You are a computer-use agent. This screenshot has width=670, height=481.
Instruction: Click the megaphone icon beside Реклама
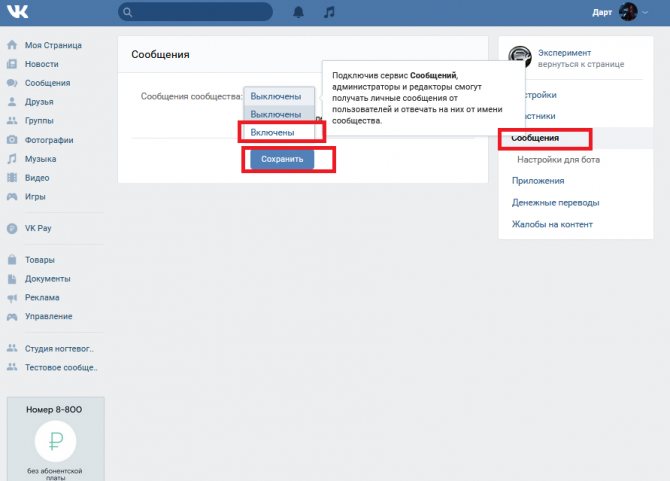[x=12, y=298]
